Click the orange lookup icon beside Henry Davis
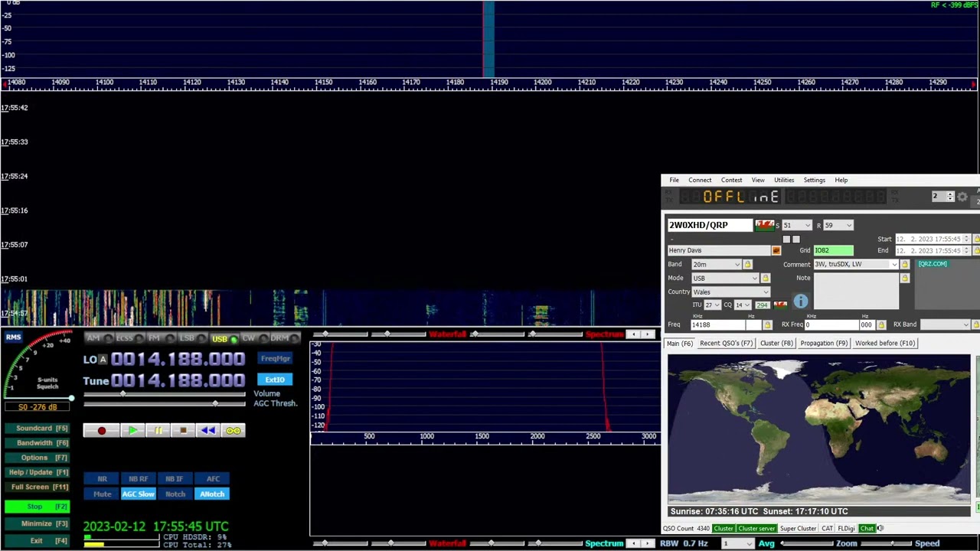Viewport: 980px width, 551px height. click(x=776, y=251)
